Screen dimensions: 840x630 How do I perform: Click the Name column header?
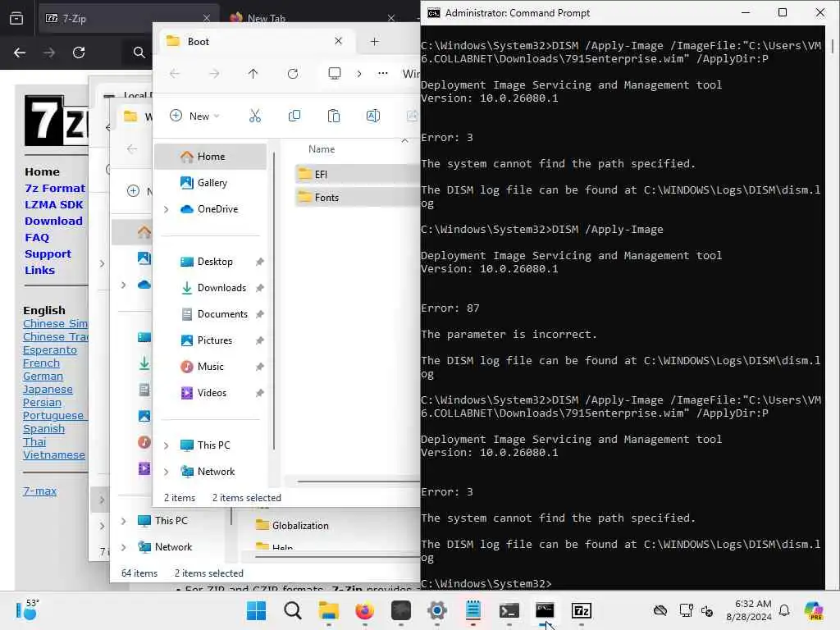coord(322,149)
